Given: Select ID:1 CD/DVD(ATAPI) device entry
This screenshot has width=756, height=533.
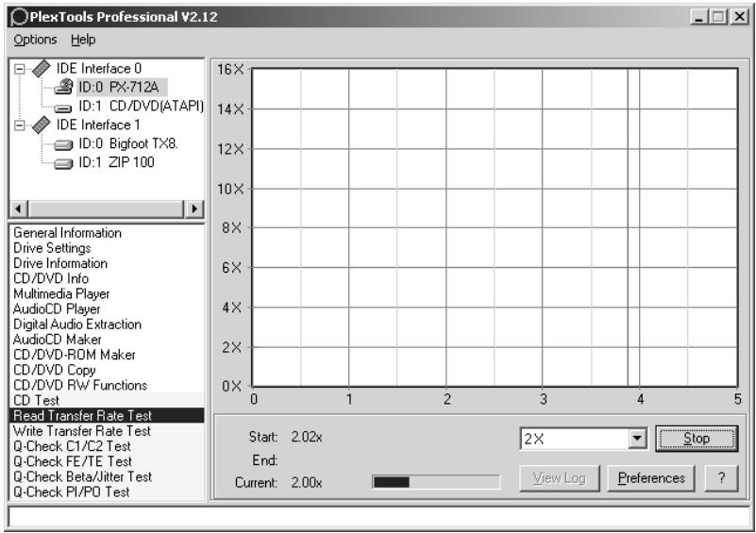Looking at the screenshot, I should (x=141, y=106).
